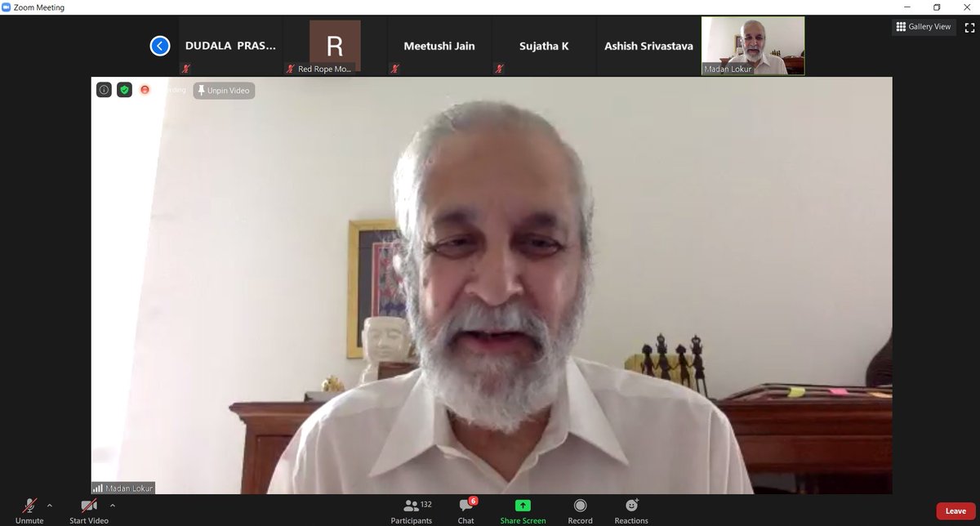Open the Chat panel

(465, 511)
